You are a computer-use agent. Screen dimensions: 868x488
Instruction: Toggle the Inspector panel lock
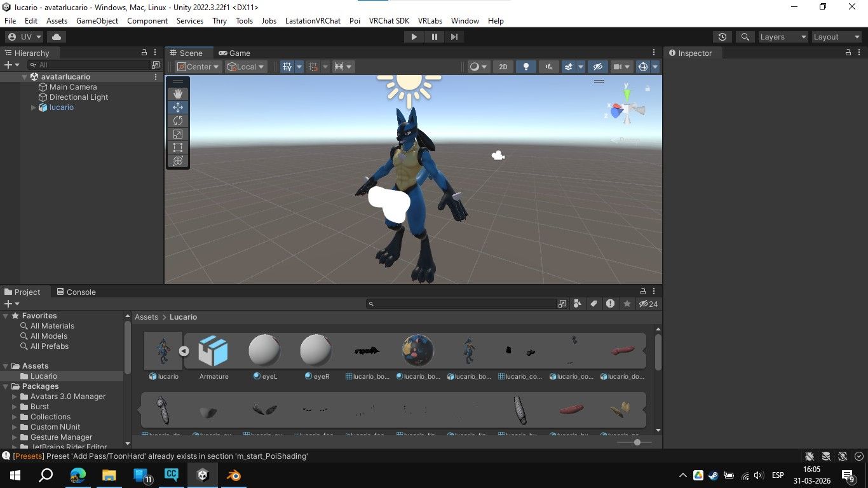click(849, 53)
